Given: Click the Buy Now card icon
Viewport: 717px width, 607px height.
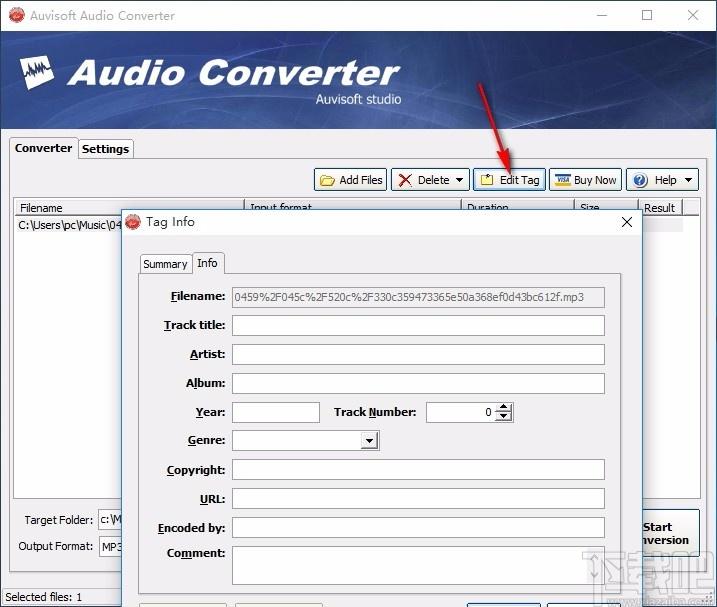Looking at the screenshot, I should click(x=563, y=180).
